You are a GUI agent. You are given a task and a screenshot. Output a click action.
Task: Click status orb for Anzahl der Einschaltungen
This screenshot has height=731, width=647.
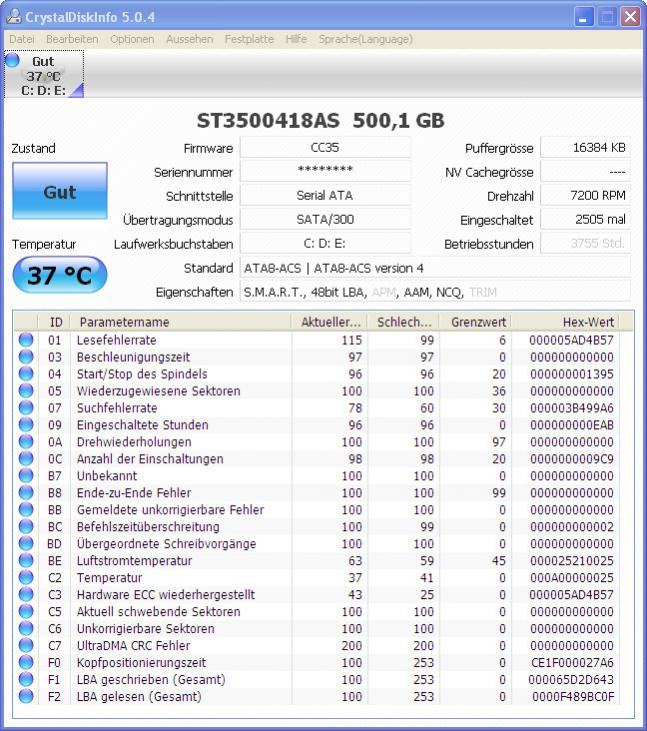point(26,459)
